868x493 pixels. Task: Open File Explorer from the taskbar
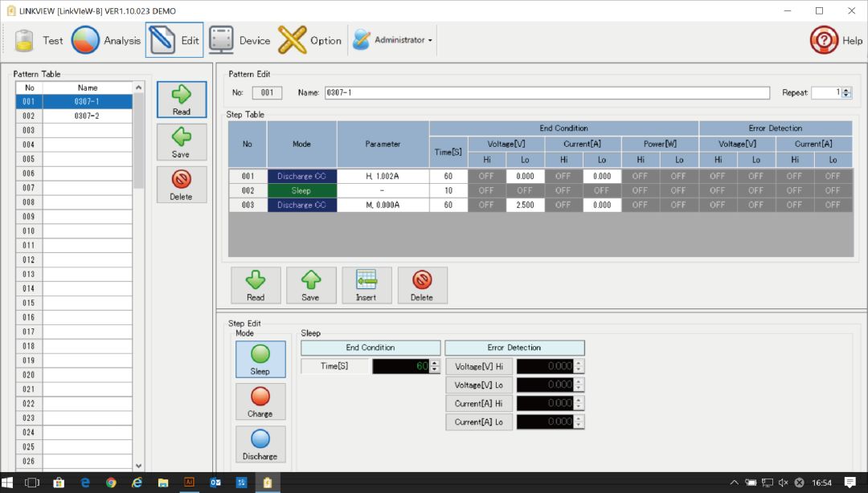click(163, 483)
